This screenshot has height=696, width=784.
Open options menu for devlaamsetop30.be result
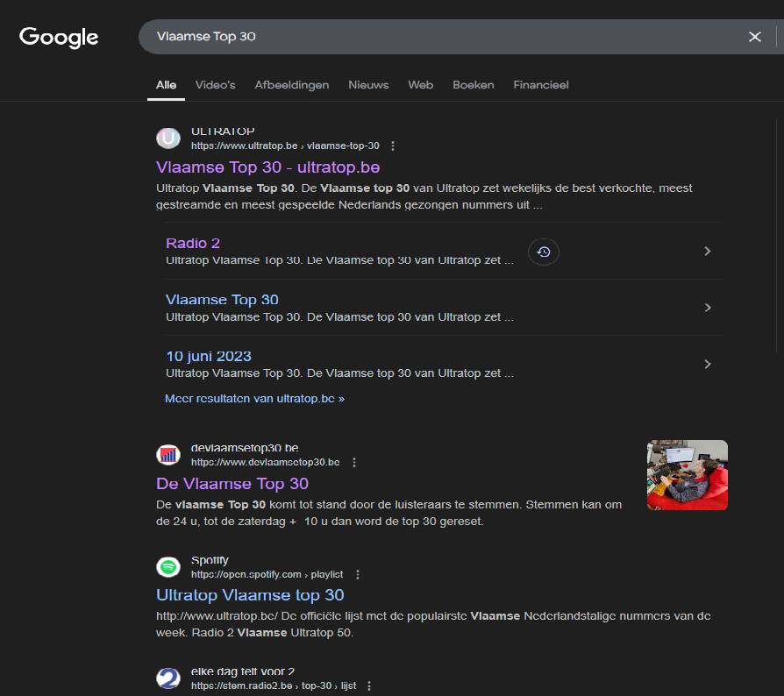point(354,463)
